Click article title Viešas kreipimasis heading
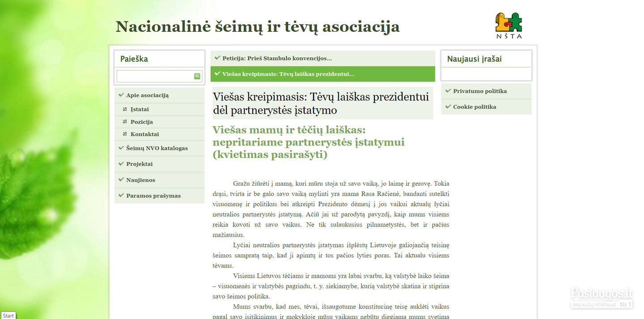 [321, 103]
